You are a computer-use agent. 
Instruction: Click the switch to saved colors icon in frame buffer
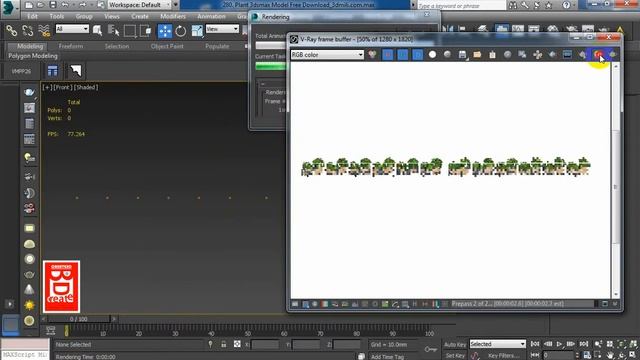tap(372, 54)
